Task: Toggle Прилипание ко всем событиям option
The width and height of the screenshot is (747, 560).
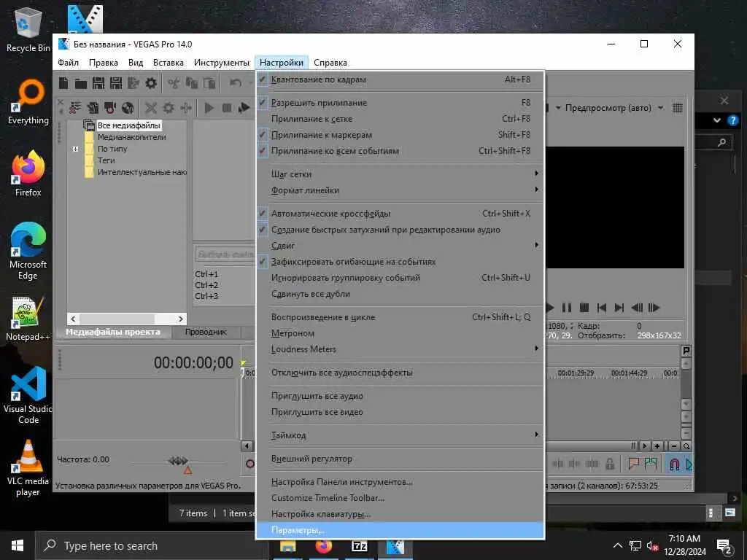Action: click(x=400, y=151)
